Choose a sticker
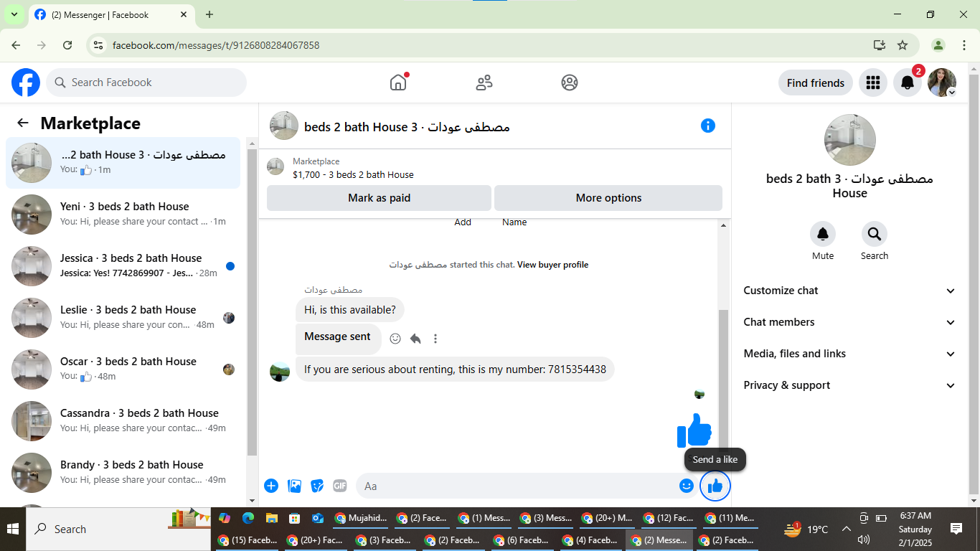The width and height of the screenshot is (980, 551). [317, 486]
